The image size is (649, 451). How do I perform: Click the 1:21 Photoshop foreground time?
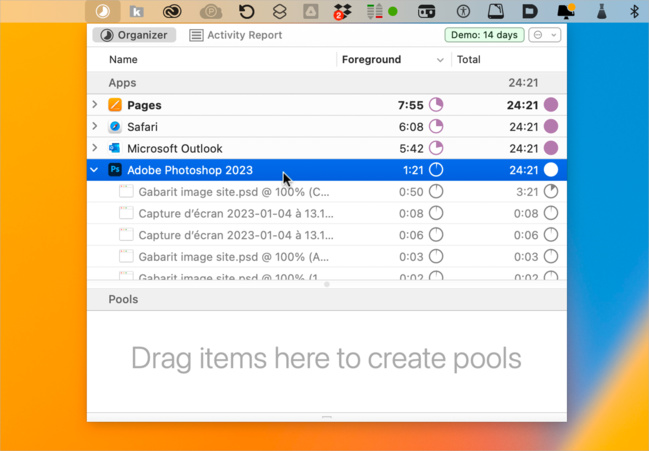pos(413,170)
